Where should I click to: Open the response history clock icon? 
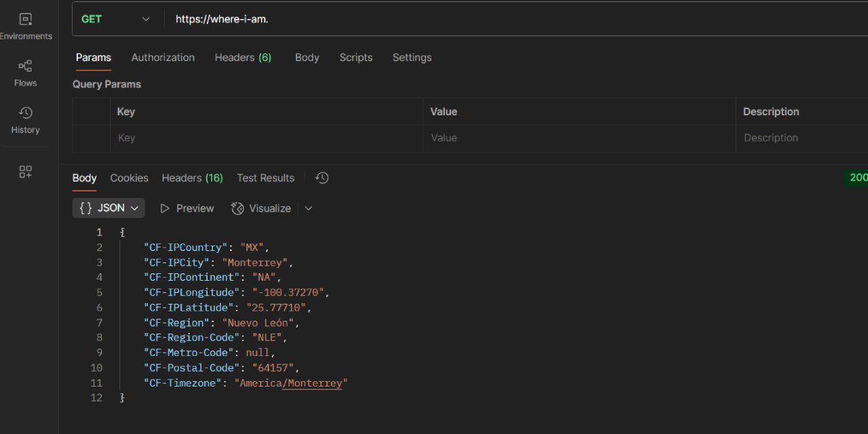[x=322, y=178]
